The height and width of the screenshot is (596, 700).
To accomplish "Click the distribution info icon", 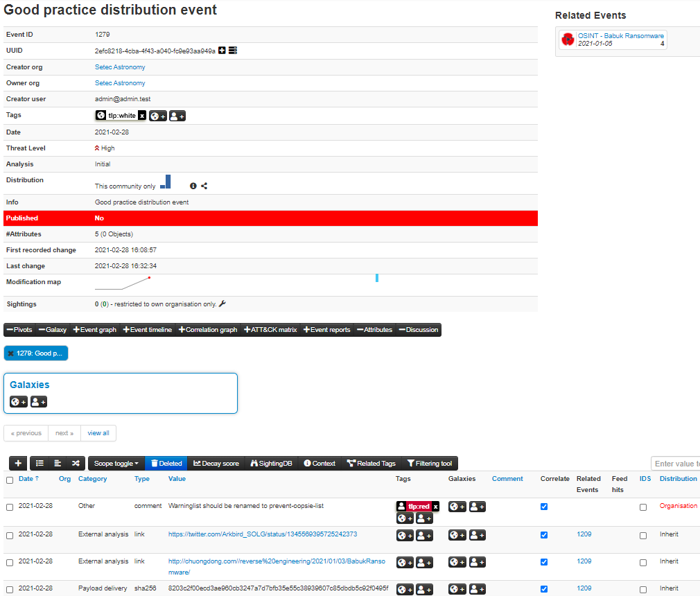I will pyautogui.click(x=193, y=186).
